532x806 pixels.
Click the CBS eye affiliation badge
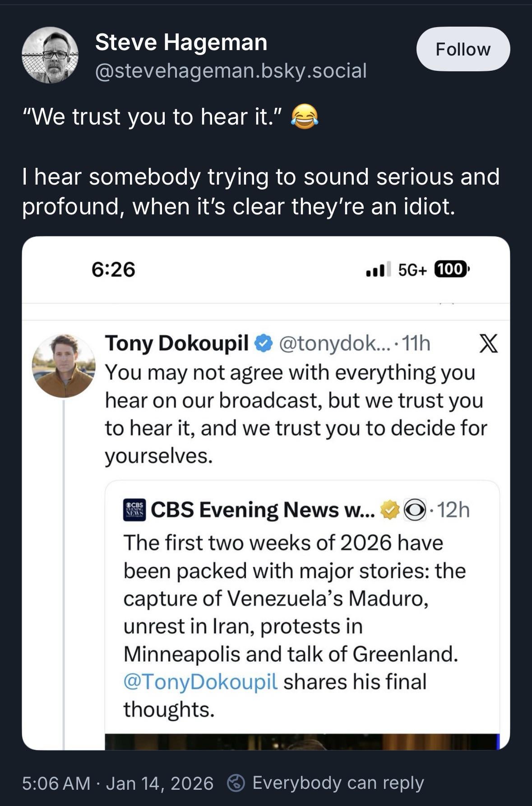(x=415, y=510)
